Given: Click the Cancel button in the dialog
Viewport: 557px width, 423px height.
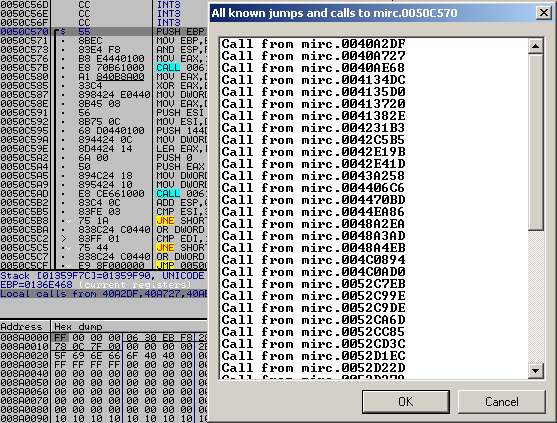Looking at the screenshot, I should [502, 402].
